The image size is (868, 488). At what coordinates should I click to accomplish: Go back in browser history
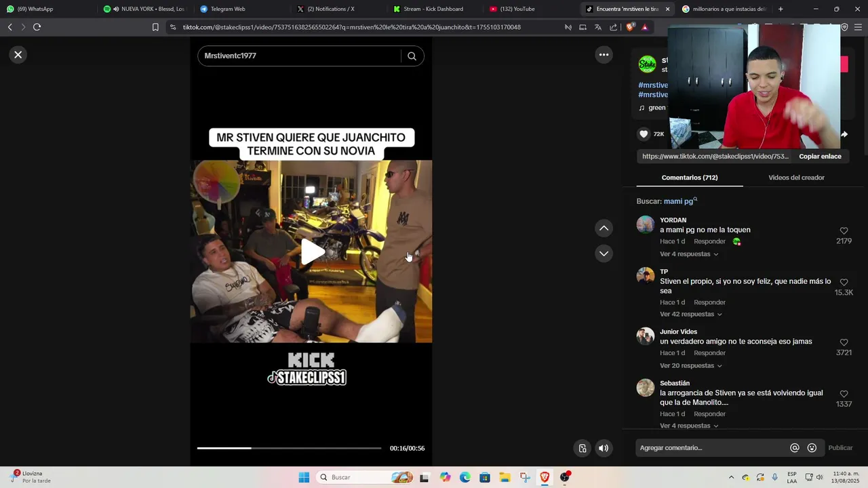pyautogui.click(x=9, y=27)
